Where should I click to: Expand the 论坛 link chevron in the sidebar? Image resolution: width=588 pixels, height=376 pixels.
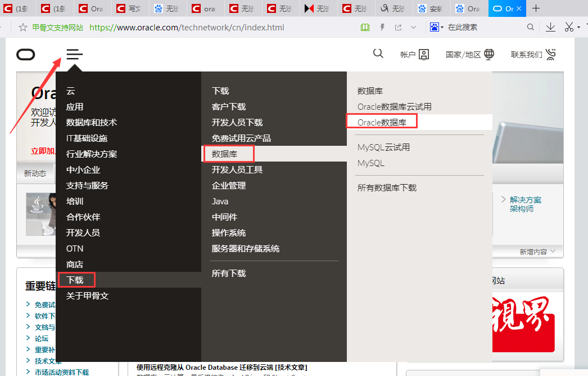point(29,338)
